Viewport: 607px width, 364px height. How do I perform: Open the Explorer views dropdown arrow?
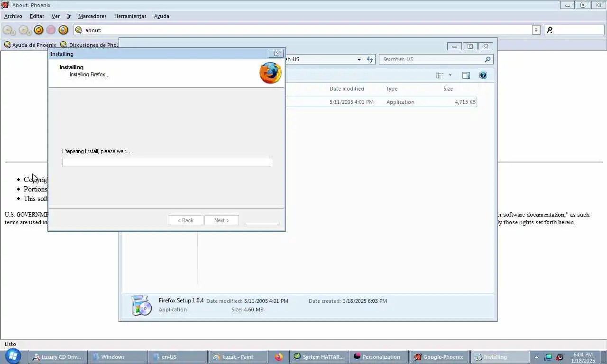click(450, 75)
